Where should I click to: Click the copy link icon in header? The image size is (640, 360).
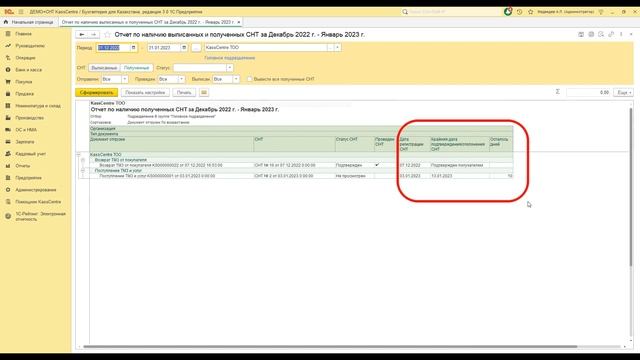coord(611,35)
